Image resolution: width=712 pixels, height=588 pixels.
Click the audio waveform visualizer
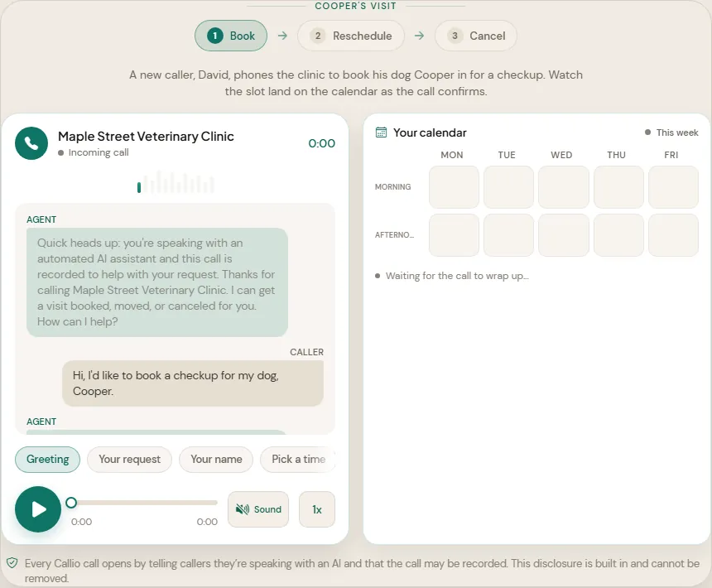pyautogui.click(x=176, y=182)
